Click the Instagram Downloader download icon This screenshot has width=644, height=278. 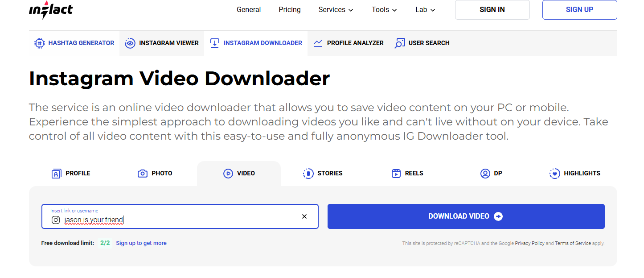(215, 43)
